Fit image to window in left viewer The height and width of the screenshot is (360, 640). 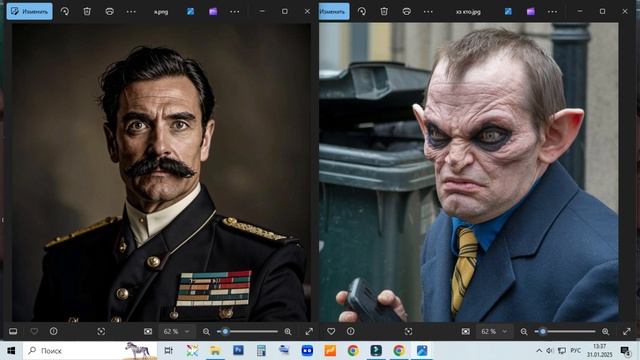tap(148, 331)
